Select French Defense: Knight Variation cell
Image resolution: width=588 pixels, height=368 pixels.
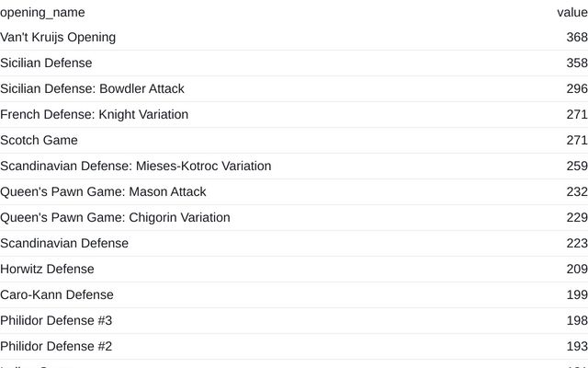[94, 115]
